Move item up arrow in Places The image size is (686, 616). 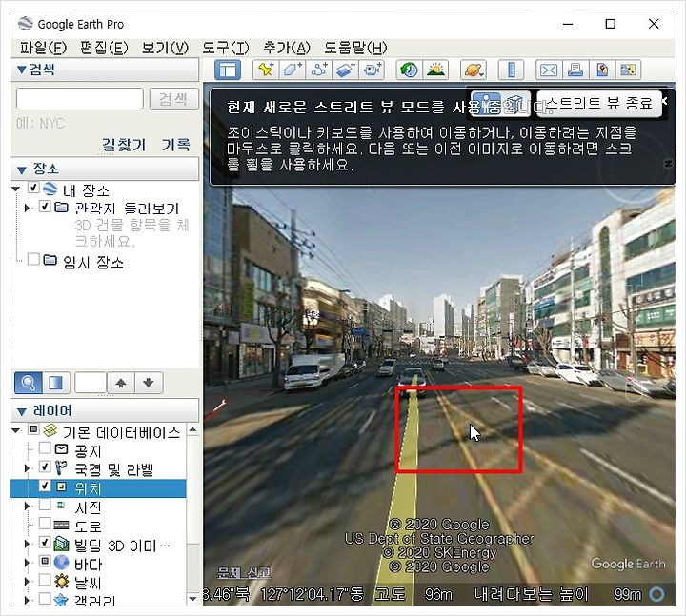coord(121,383)
